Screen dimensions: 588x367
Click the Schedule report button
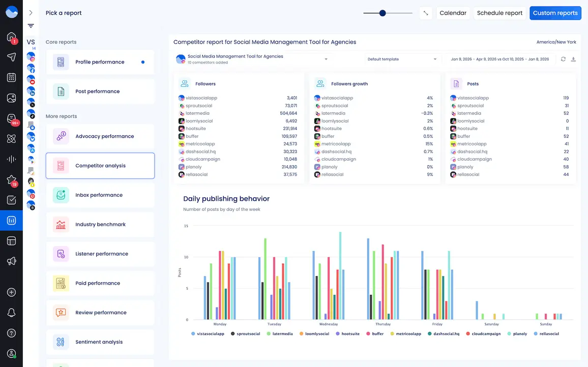click(x=499, y=13)
